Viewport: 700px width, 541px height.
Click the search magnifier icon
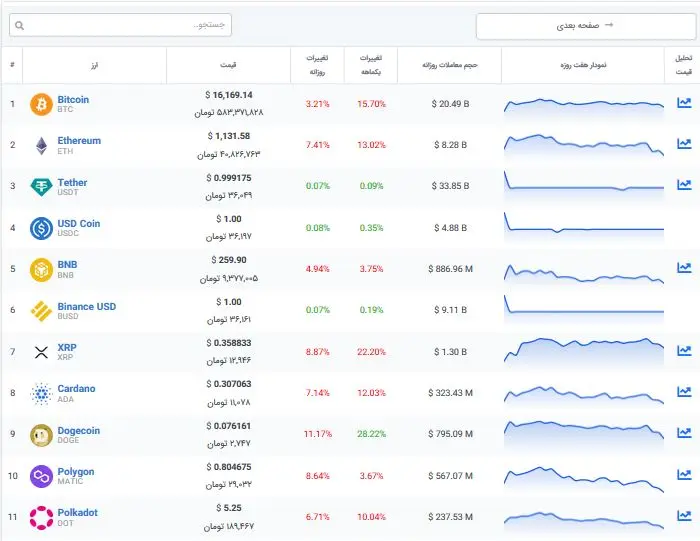[20, 25]
